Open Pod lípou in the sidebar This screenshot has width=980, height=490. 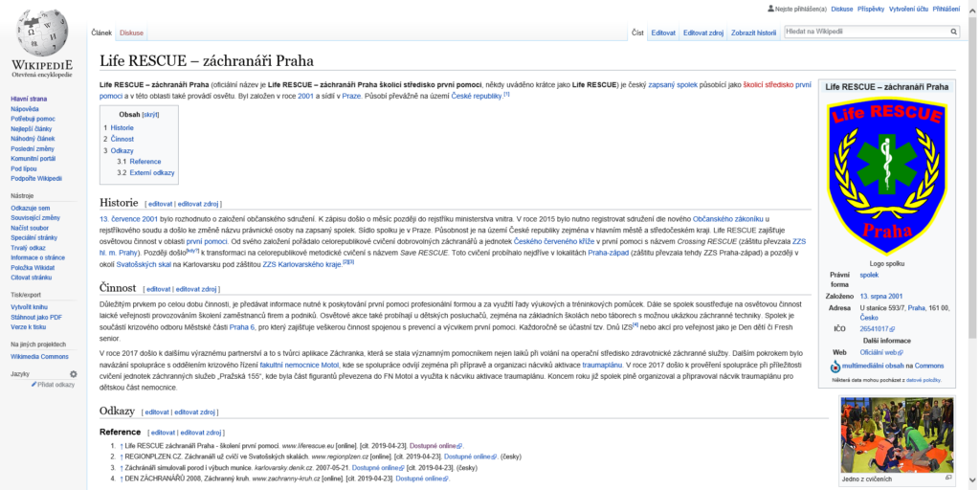coord(24,168)
